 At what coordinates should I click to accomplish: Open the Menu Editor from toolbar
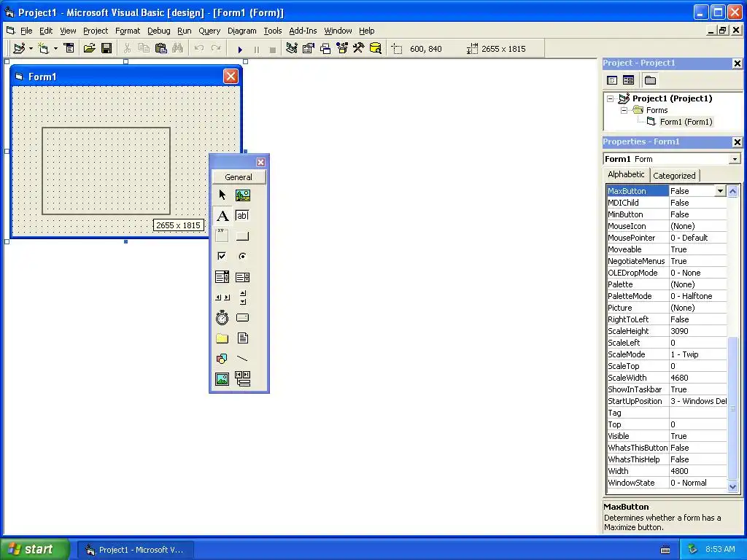(x=69, y=49)
